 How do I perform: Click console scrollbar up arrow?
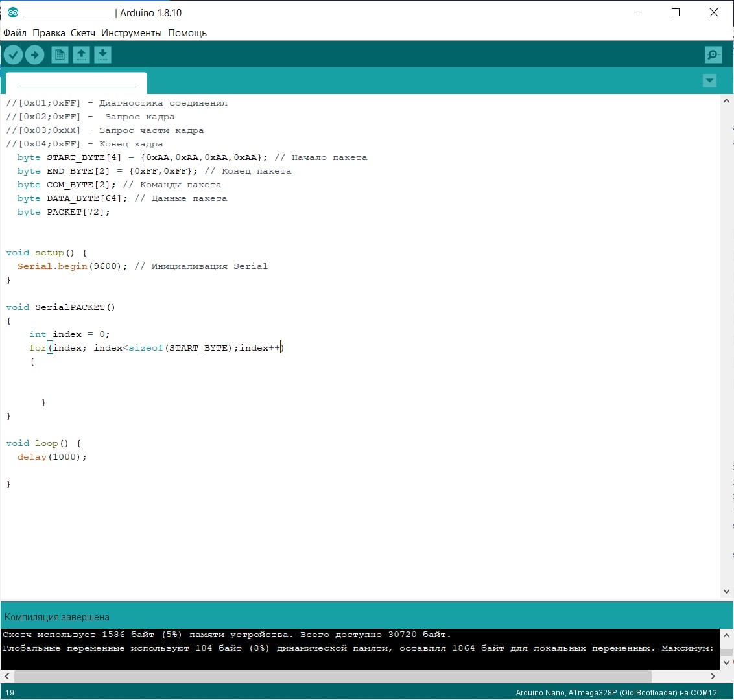point(726,635)
